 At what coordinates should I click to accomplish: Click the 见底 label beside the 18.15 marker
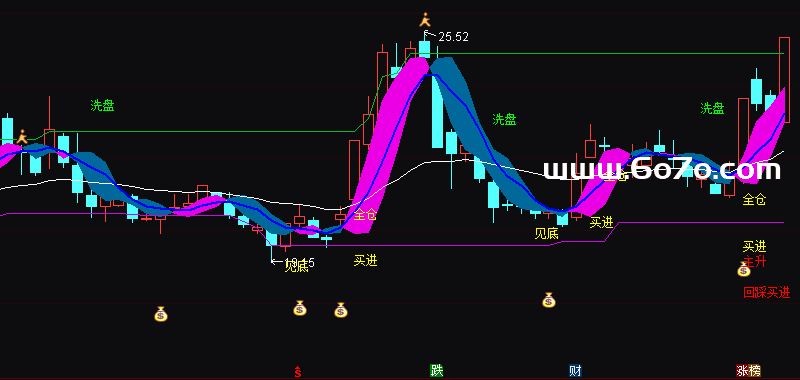[296, 266]
